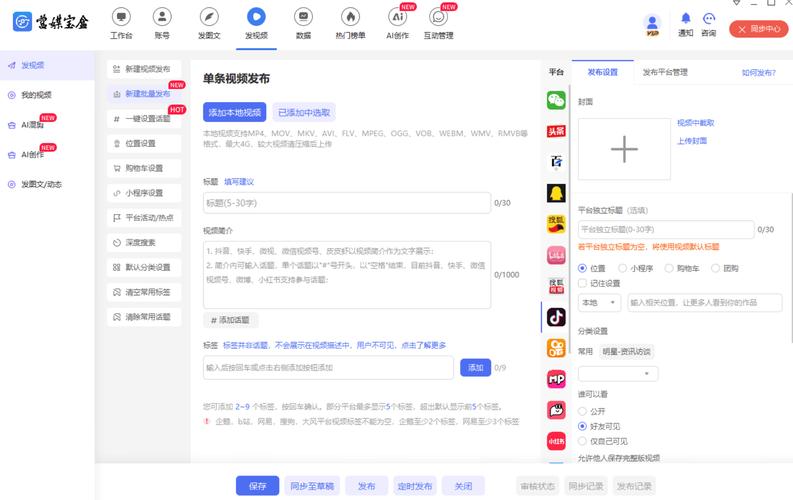Click the 已添加中选取 button
Viewport: 793px width, 500px height.
click(x=304, y=112)
